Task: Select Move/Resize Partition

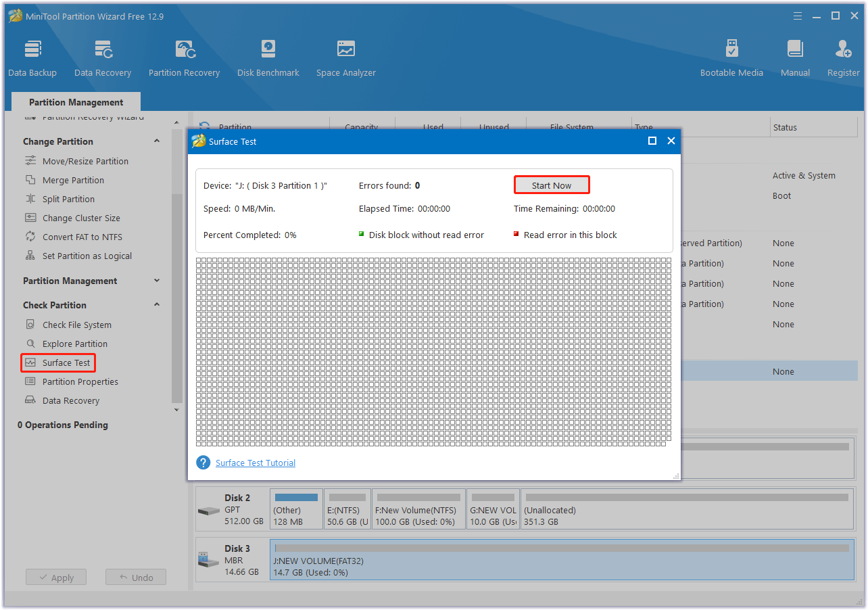Action: tap(85, 161)
